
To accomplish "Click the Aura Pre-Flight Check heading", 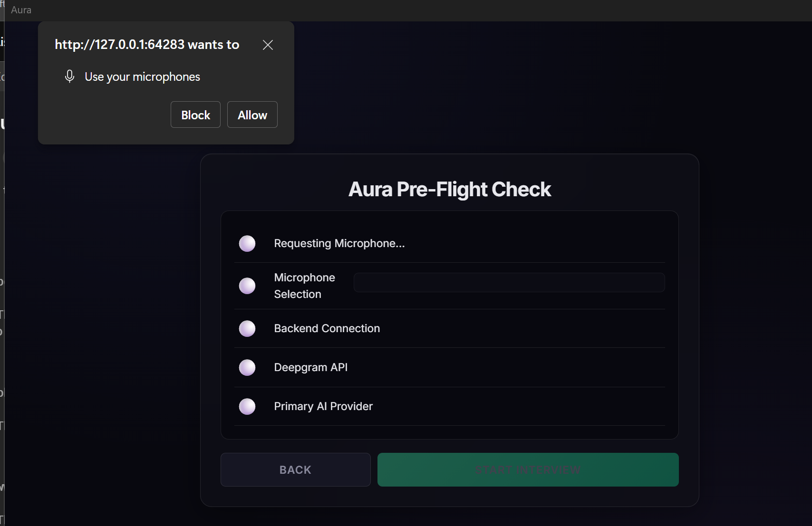I will click(450, 190).
